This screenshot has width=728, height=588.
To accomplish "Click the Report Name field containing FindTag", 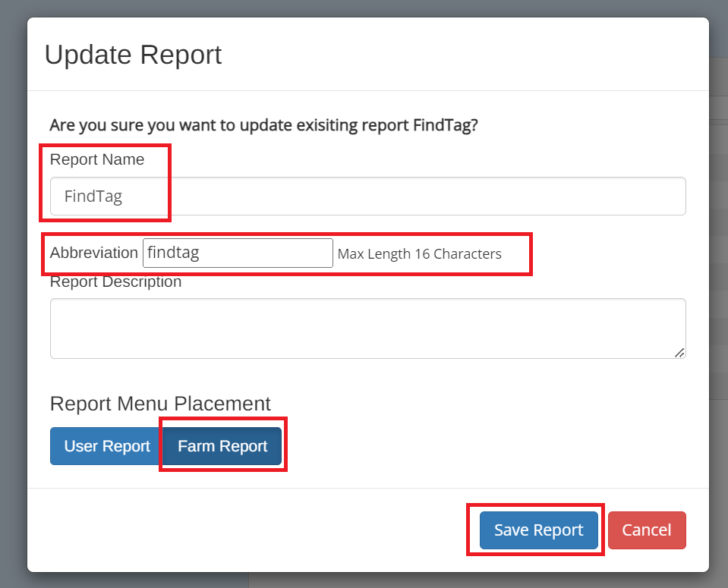I will (x=367, y=196).
